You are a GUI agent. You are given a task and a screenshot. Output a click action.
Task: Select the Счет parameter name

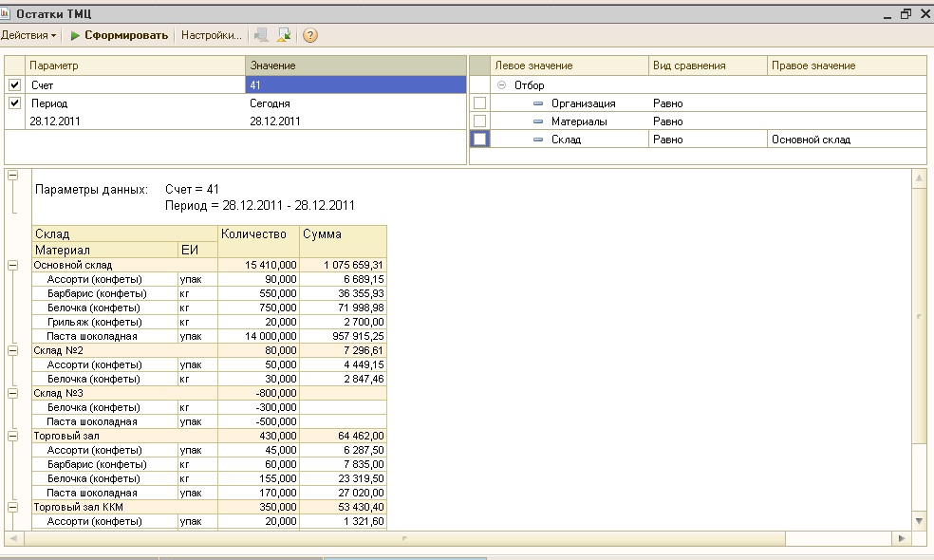[x=43, y=85]
